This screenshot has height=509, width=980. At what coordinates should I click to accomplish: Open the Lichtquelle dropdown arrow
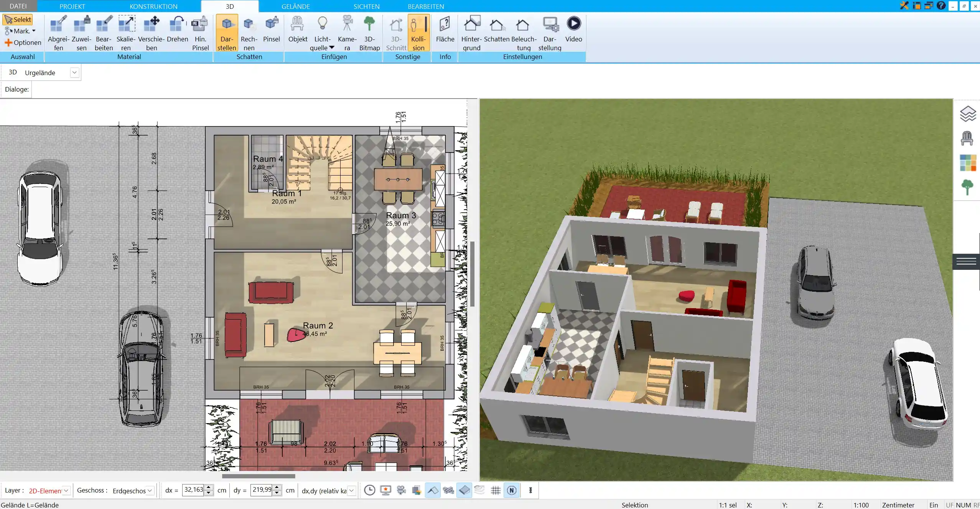[x=332, y=48]
